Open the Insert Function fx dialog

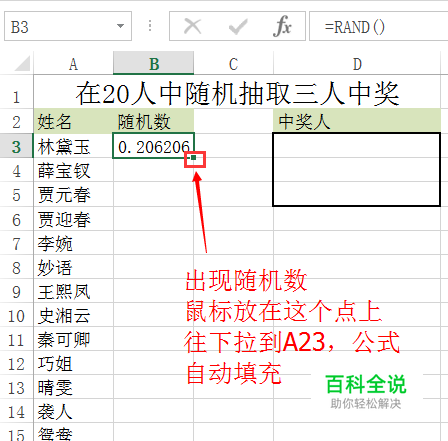click(282, 26)
